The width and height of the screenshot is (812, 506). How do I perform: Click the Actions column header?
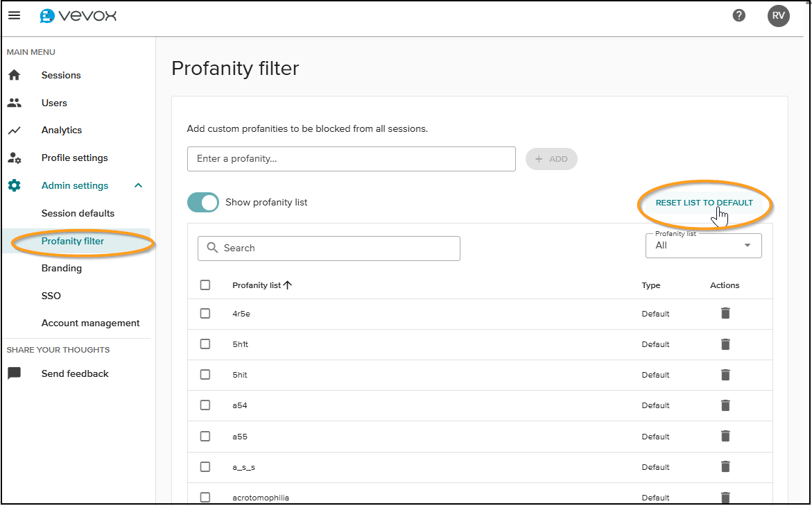[x=725, y=285]
